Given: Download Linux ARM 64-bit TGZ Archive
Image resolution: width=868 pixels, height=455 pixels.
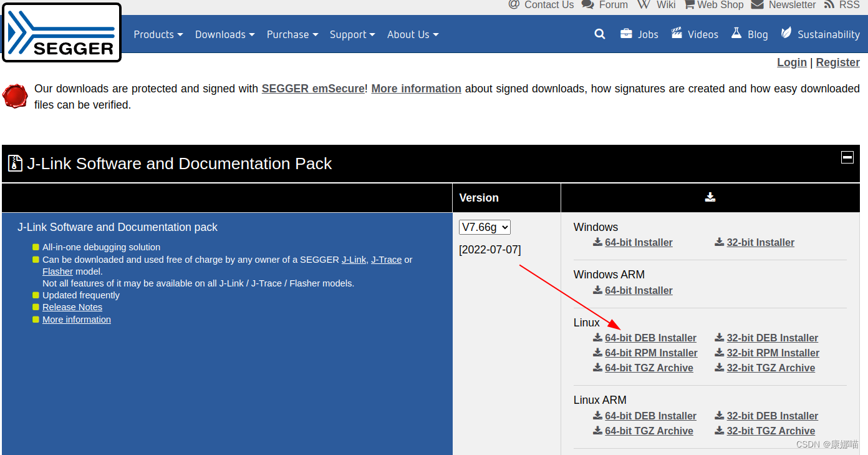Looking at the screenshot, I should pyautogui.click(x=649, y=431).
